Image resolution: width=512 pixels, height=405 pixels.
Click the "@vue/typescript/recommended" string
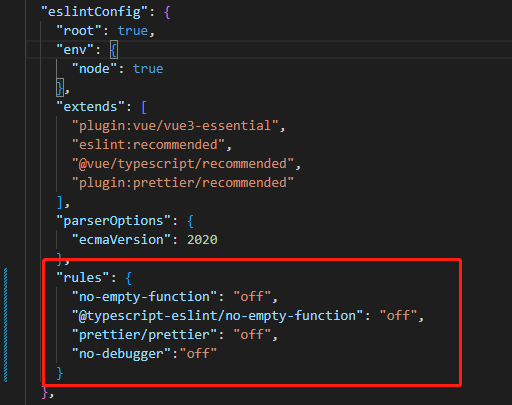click(x=183, y=164)
